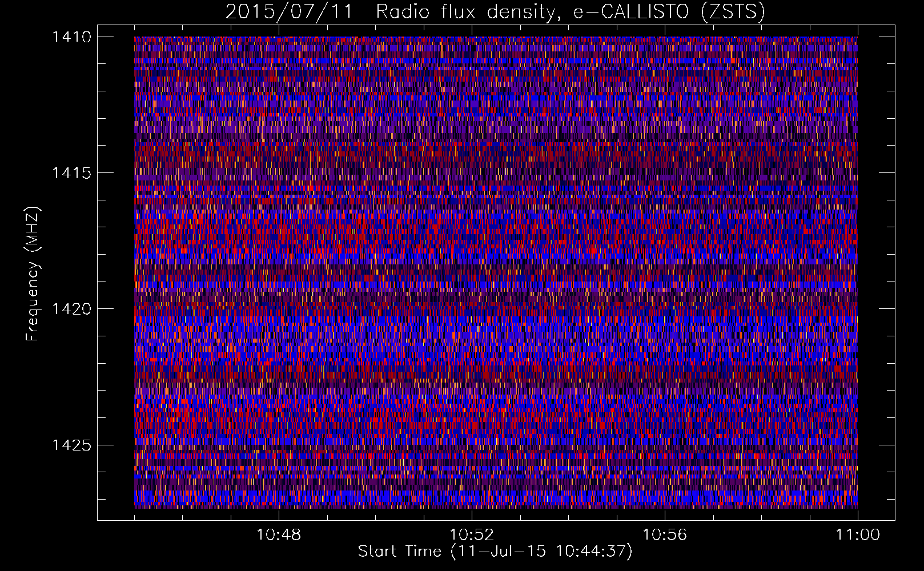Click the radio flux spectrogram image
The height and width of the screenshot is (571, 924).
click(x=496, y=272)
